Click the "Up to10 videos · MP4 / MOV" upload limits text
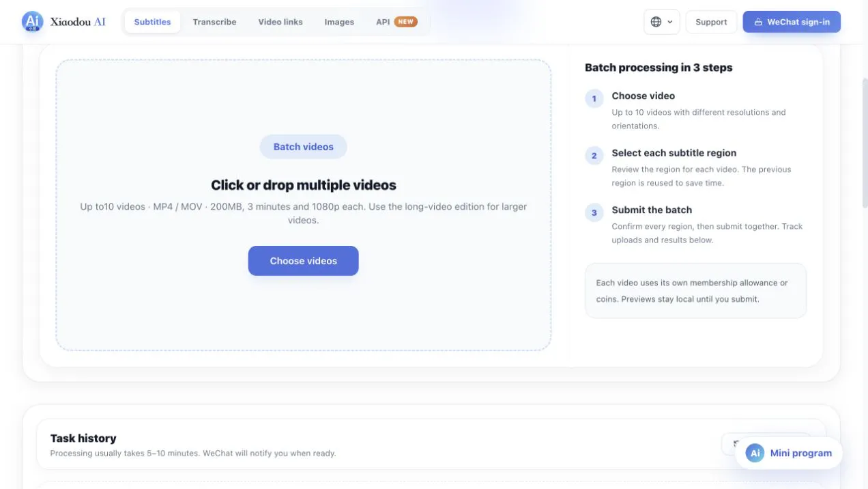 [304, 213]
